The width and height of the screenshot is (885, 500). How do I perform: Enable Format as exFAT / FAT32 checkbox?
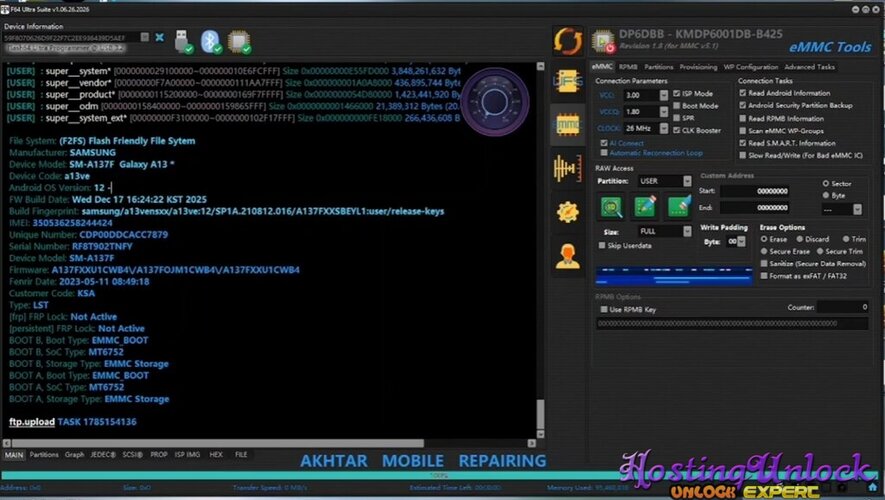pos(764,276)
